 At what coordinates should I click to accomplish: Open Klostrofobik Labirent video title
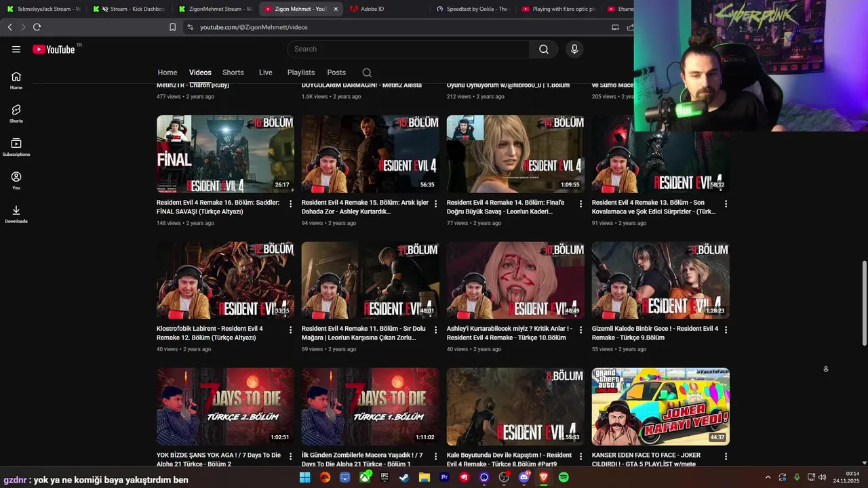210,333
